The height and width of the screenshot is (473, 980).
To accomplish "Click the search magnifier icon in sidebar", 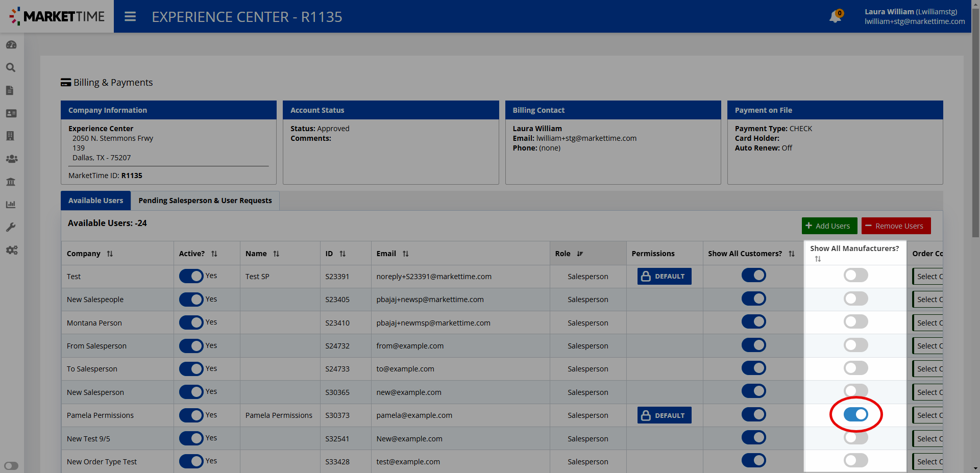I will point(11,68).
